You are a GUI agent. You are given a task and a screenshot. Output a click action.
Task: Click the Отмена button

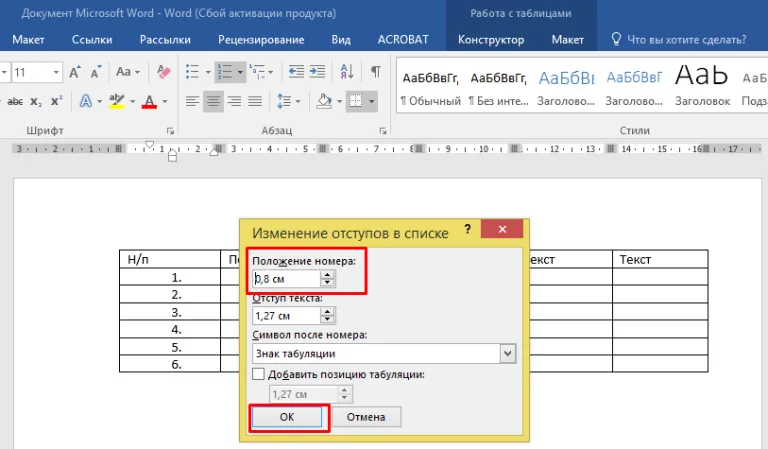pos(366,417)
